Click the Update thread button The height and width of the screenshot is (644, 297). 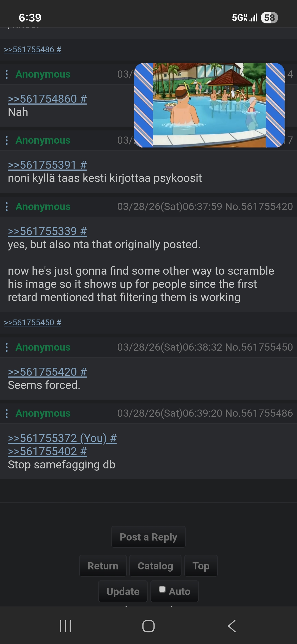123,591
